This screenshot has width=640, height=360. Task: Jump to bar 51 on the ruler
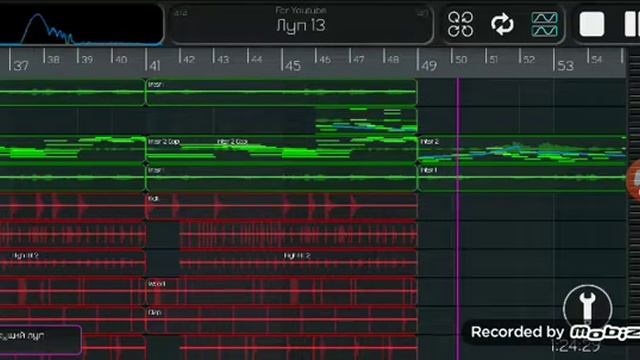493,60
